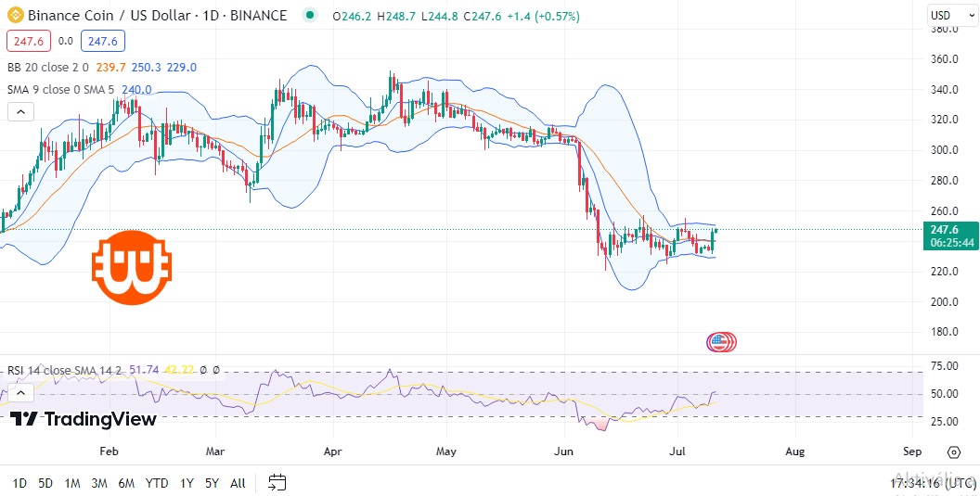
Task: Open the TradingView logo link
Action: [83, 419]
